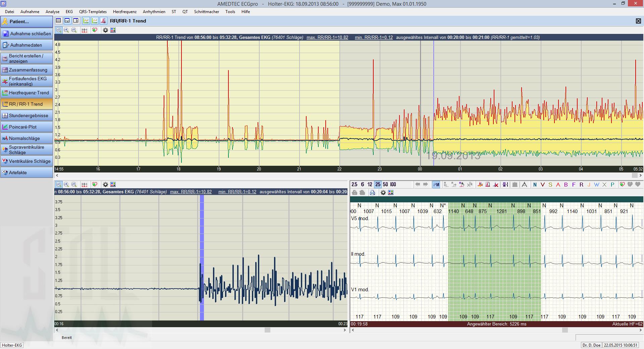Click the caliper measurement icon in ECG toolbar
644x349 pixels.
tap(524, 185)
